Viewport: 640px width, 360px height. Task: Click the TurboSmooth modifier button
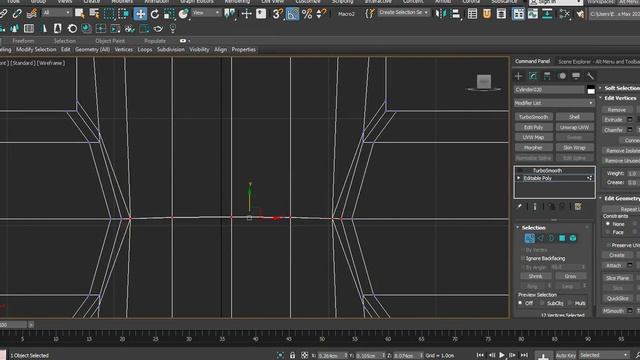click(x=533, y=117)
